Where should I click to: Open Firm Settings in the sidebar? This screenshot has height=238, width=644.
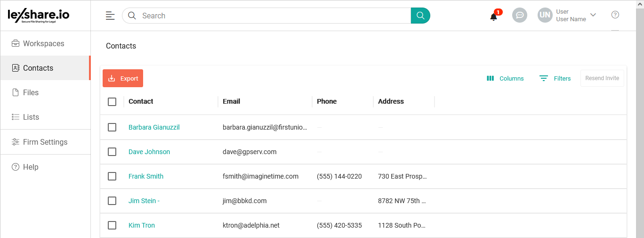[x=45, y=142]
